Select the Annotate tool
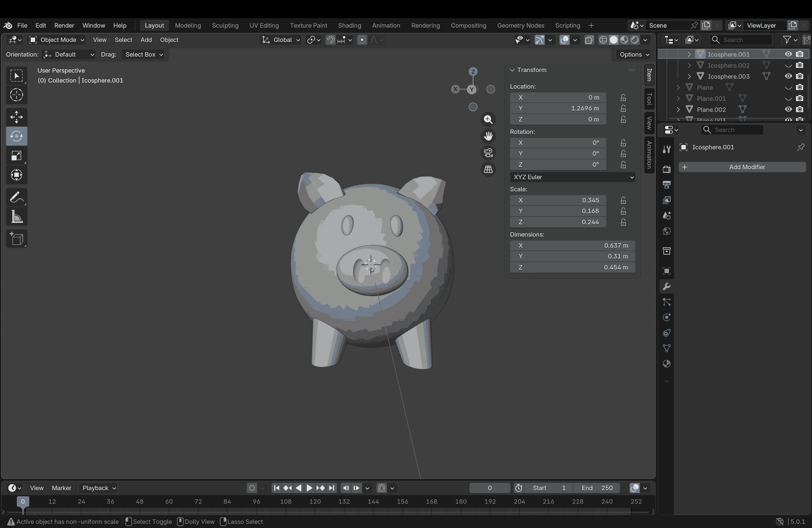 tap(16, 197)
